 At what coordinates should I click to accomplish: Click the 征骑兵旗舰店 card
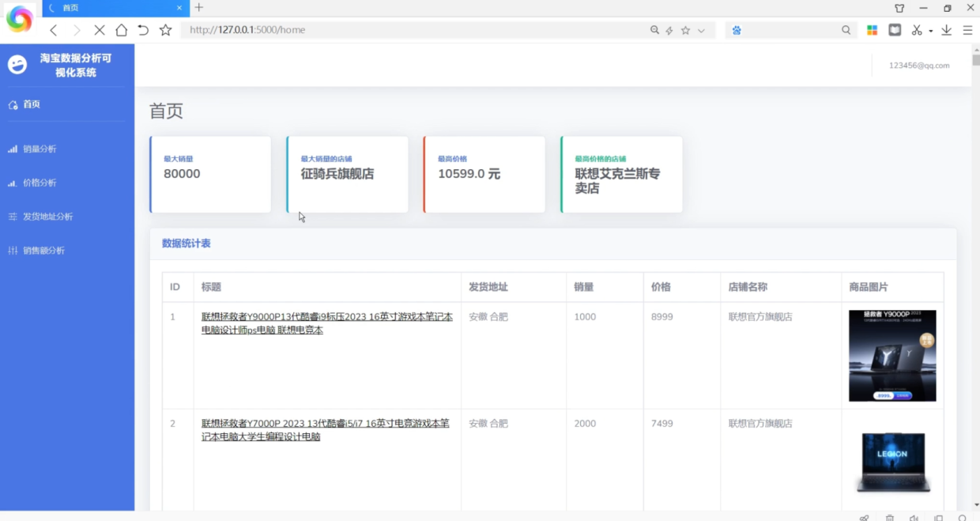348,174
